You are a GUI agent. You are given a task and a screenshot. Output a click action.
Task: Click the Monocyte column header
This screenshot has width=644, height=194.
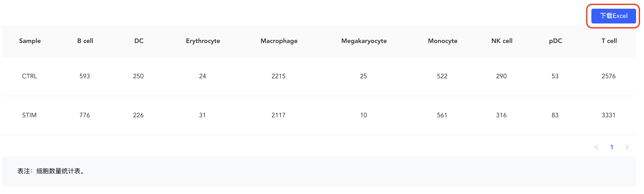pyautogui.click(x=443, y=41)
